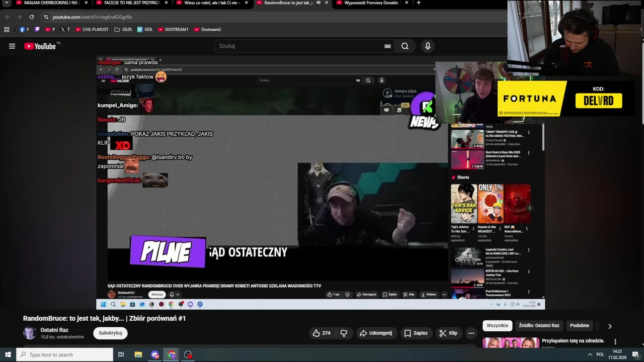Open site information icon in address bar
Viewport: 644px width, 362px height.
pyautogui.click(x=46, y=17)
